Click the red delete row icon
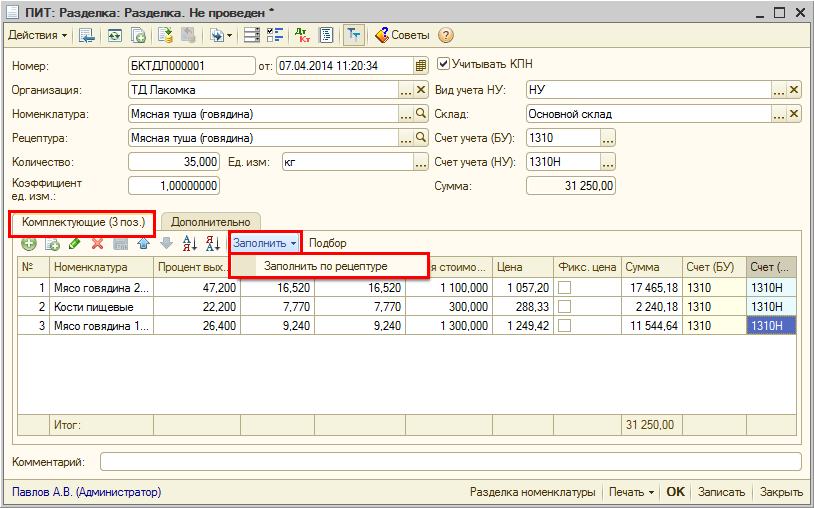 coord(97,243)
